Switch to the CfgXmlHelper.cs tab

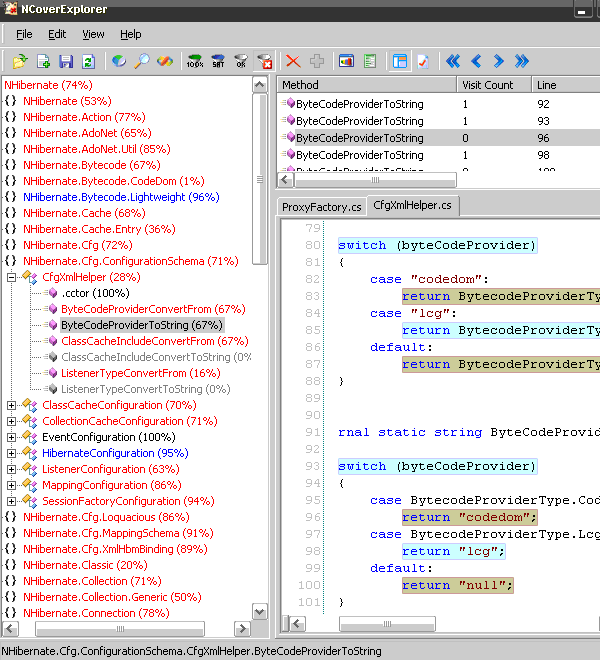click(x=413, y=205)
